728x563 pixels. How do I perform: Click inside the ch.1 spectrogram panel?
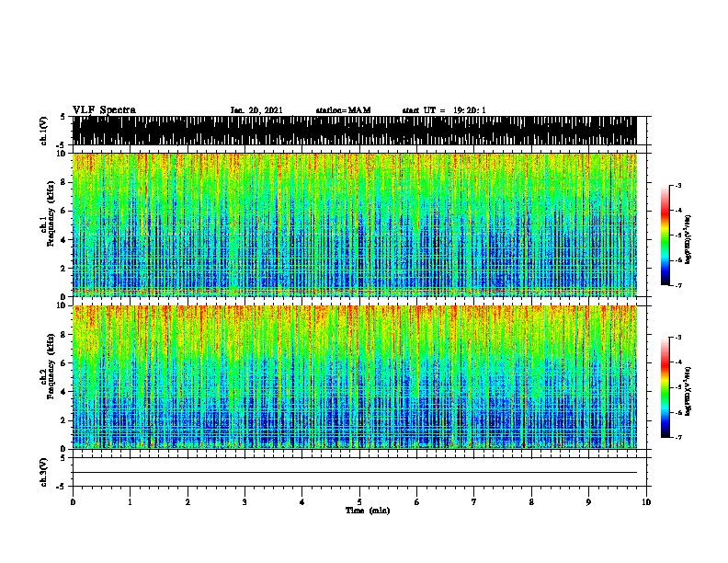click(355, 224)
